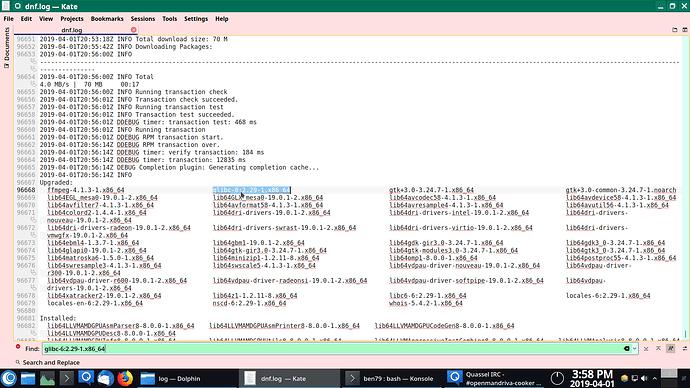Open Search and Replace tool view

[x=48, y=362]
